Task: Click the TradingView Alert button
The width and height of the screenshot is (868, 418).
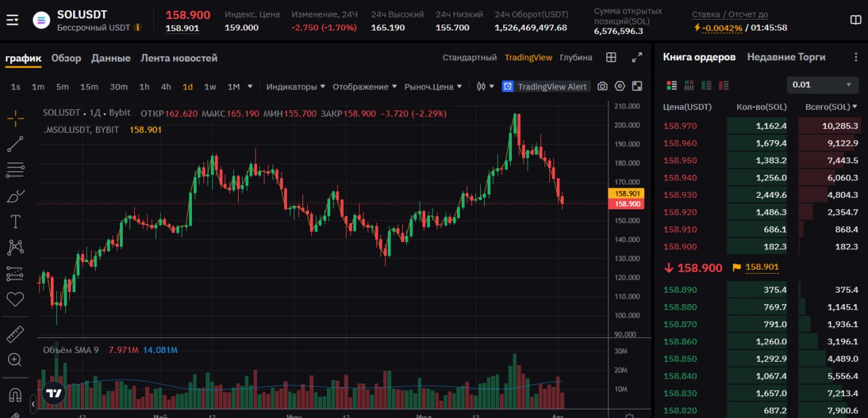Action: (546, 87)
